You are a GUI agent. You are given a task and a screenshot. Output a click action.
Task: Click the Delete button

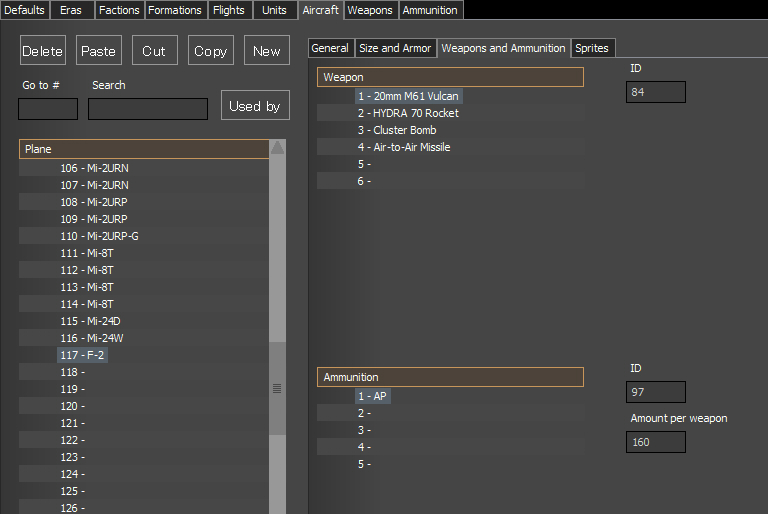point(43,50)
